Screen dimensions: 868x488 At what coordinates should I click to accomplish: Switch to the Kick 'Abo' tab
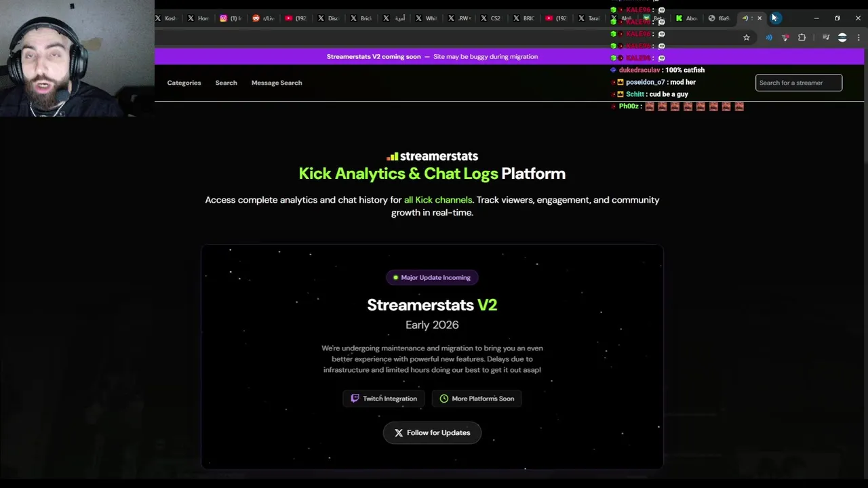[687, 18]
